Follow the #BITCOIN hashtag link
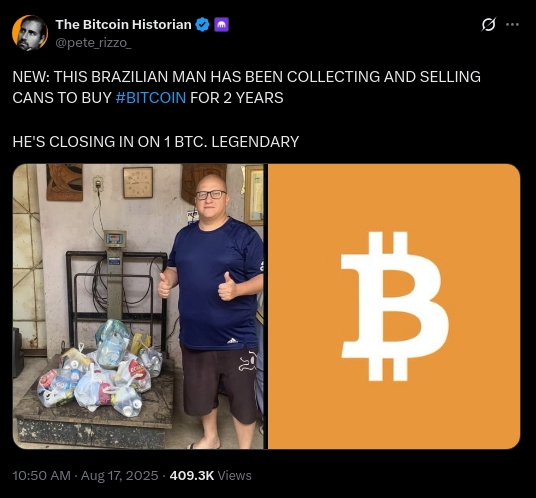This screenshot has height=498, width=536. 151,98
